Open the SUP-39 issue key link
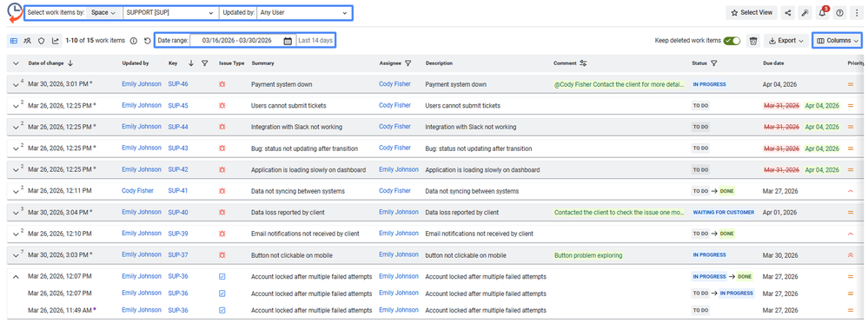This screenshot has height=323, width=868. (178, 233)
